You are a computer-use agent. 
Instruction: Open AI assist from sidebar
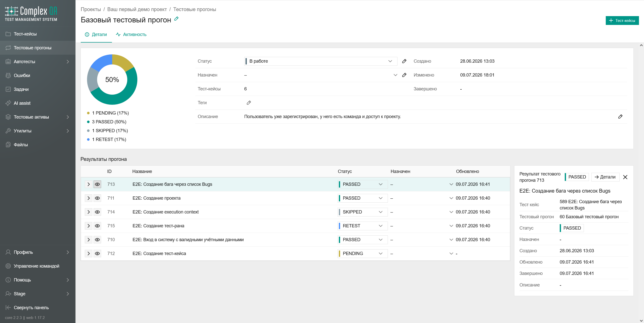(38, 103)
